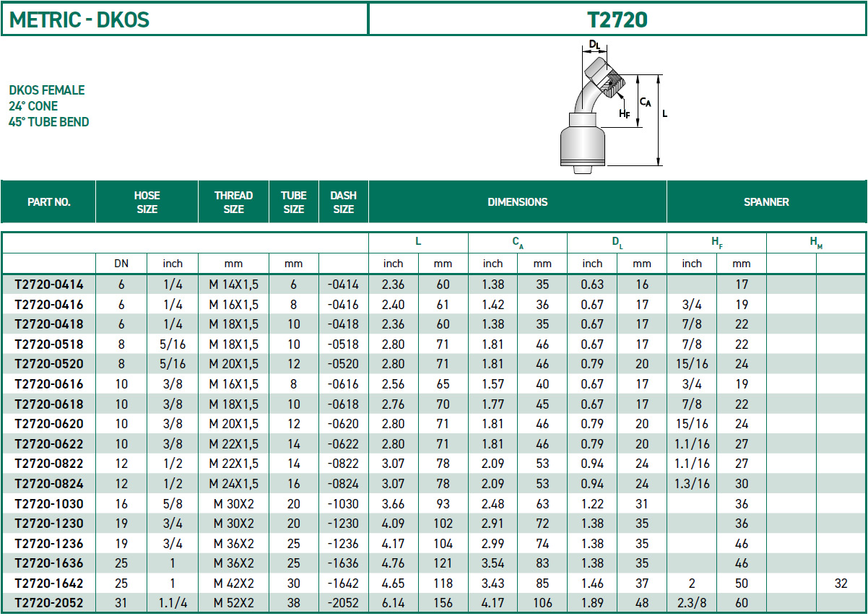Viewport: 868px width, 616px height.
Task: Click the HOSE SIZE column header
Action: tap(147, 202)
